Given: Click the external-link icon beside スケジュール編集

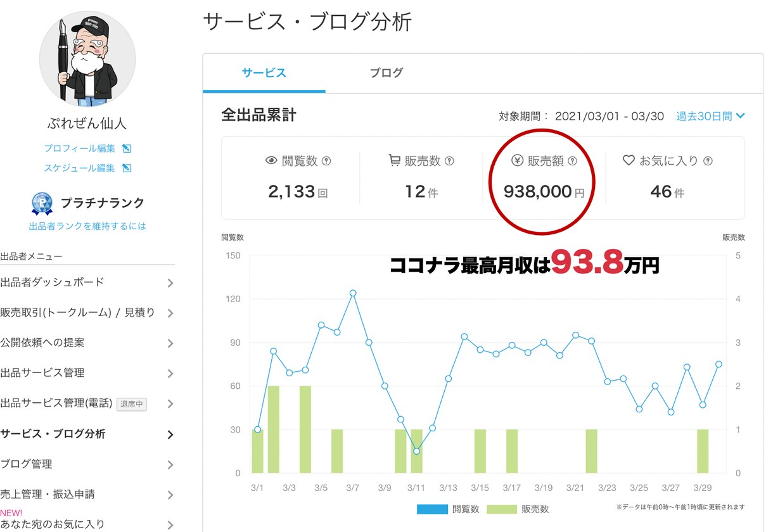Looking at the screenshot, I should (127, 168).
